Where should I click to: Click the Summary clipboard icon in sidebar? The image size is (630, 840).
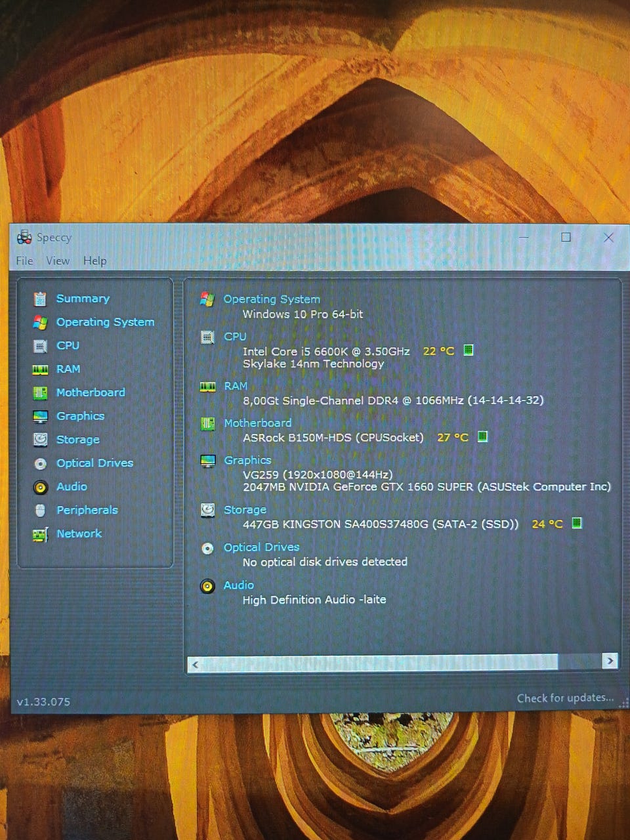click(x=40, y=299)
